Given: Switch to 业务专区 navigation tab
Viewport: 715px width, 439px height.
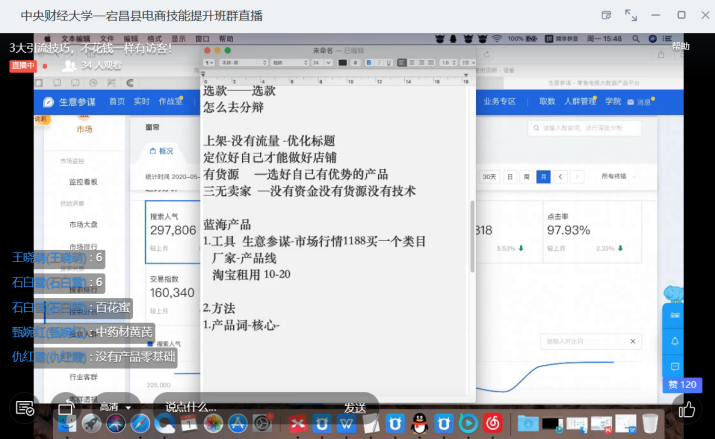Looking at the screenshot, I should click(x=500, y=101).
